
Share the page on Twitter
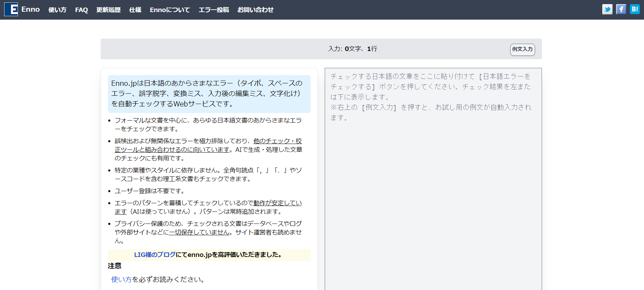coord(607,9)
